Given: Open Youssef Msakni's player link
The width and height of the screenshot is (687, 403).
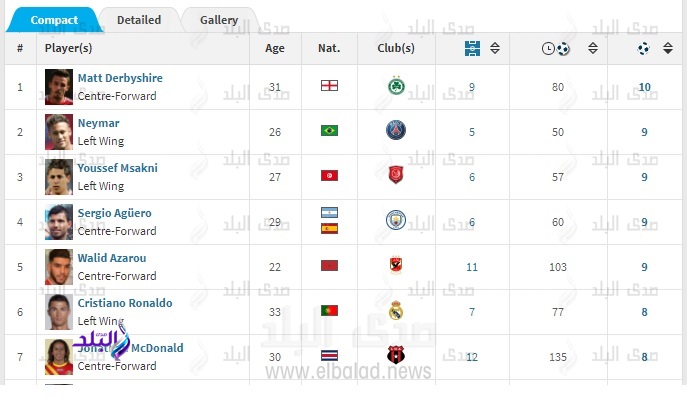Looking at the screenshot, I should click(117, 168).
